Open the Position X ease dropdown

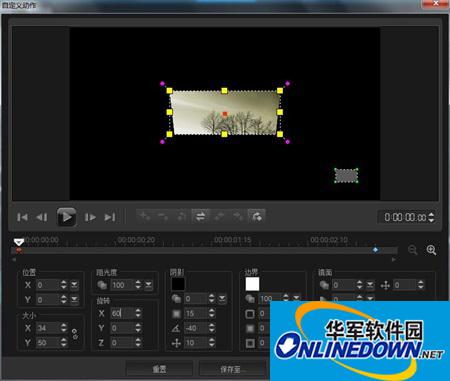click(74, 285)
